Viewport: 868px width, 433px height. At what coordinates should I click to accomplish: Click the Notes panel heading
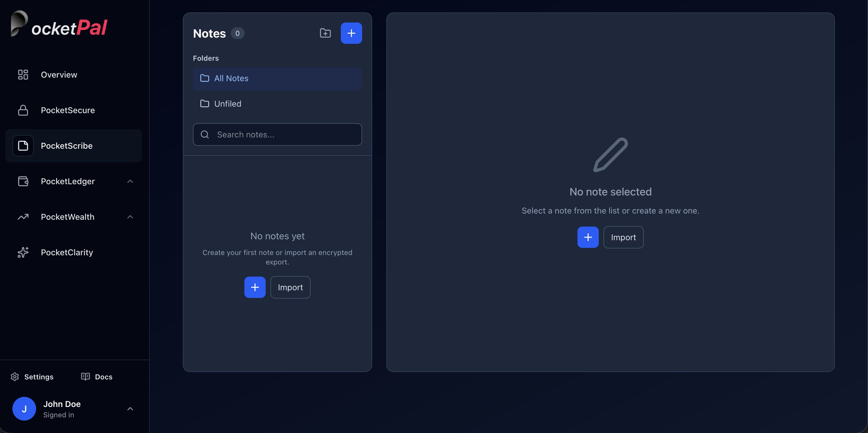[x=209, y=33]
